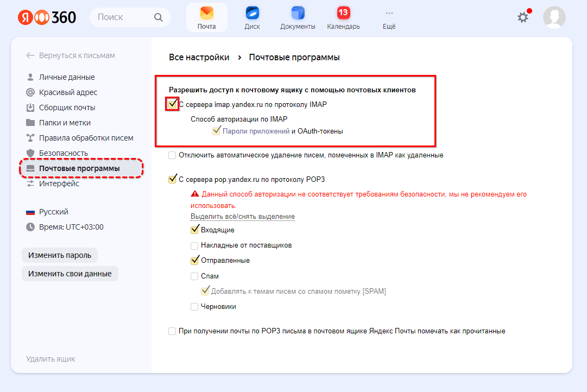The image size is (587, 392).
Task: Change language via Русский
Action: (54, 212)
